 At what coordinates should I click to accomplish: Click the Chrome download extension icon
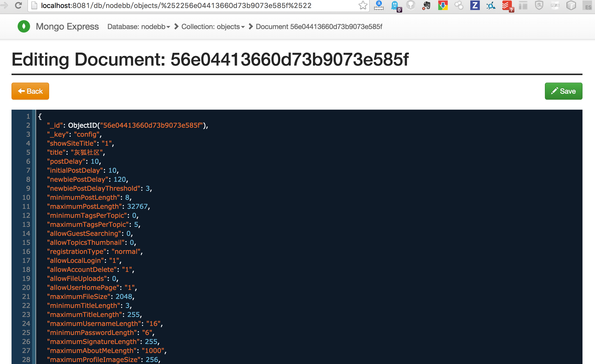(443, 6)
